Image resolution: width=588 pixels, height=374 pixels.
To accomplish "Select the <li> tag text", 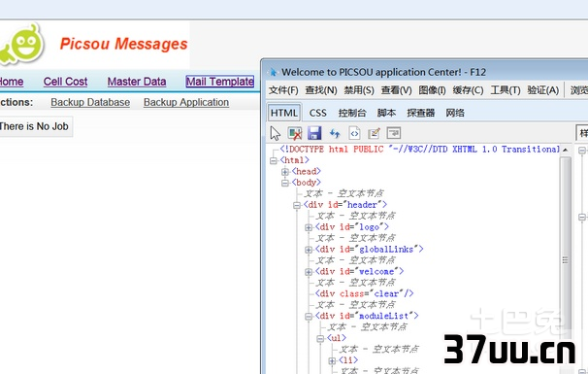I will [348, 360].
